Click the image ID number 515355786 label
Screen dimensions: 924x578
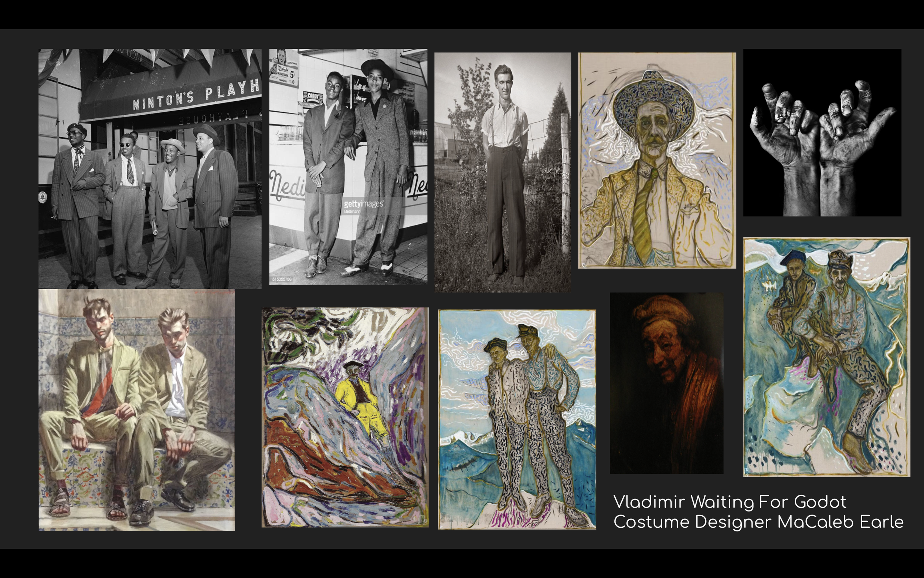pyautogui.click(x=282, y=280)
